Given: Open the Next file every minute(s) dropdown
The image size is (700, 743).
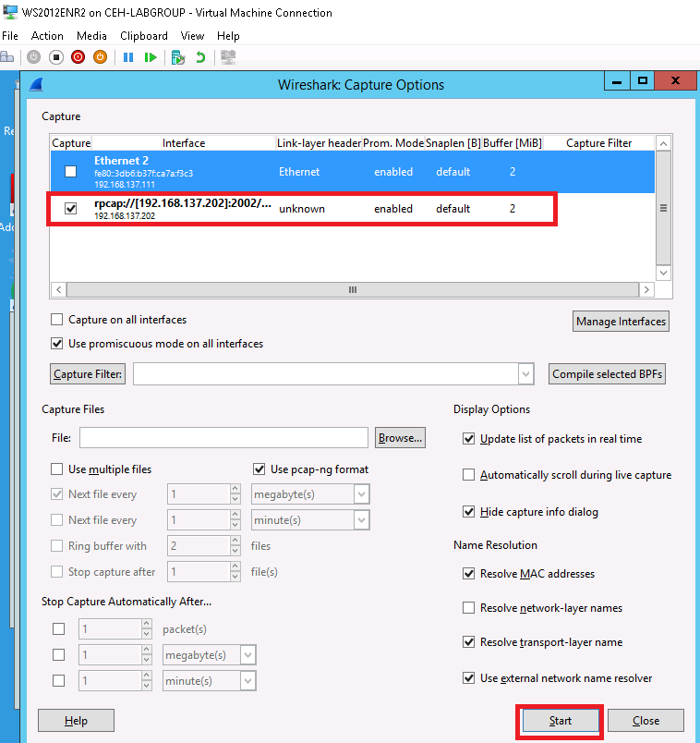Looking at the screenshot, I should tap(361, 520).
